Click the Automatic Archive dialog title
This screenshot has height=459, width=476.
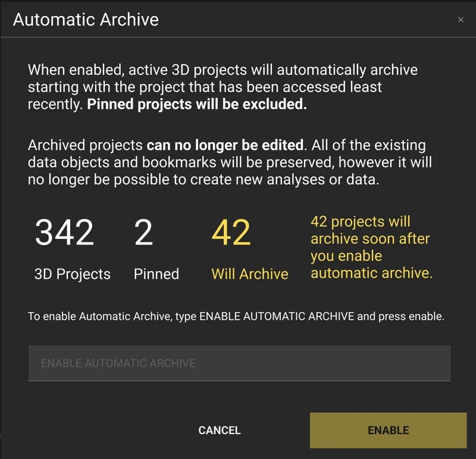click(86, 20)
